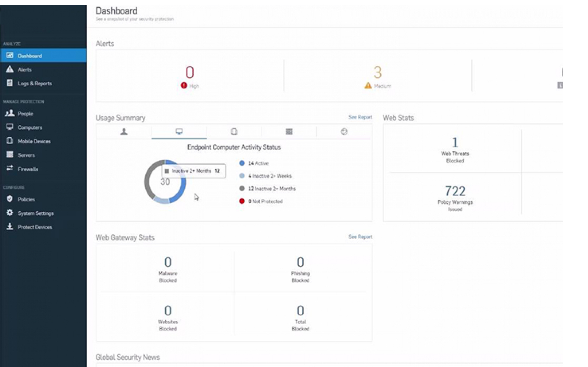Select the computer tab in Usage Summary
Image resolution: width=588 pixels, height=367 pixels.
tap(179, 132)
